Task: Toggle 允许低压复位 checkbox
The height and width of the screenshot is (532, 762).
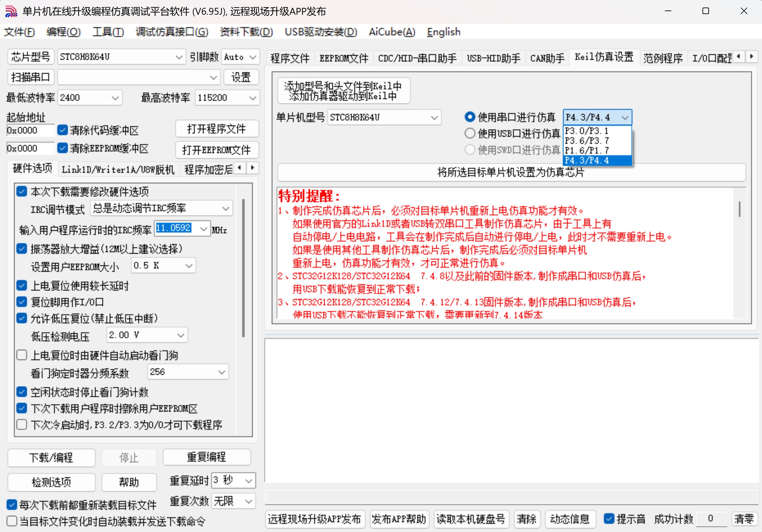Action: pos(22,318)
